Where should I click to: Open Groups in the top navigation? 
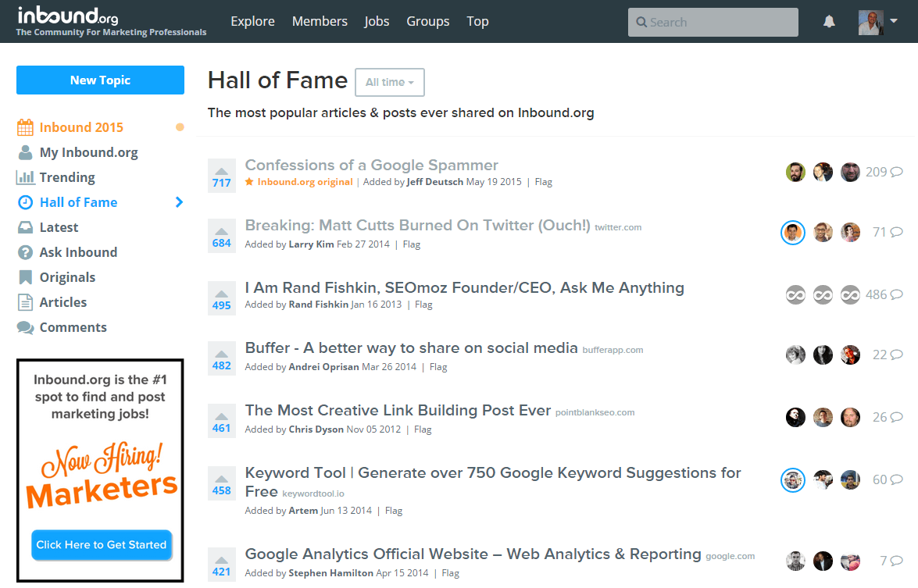[428, 22]
